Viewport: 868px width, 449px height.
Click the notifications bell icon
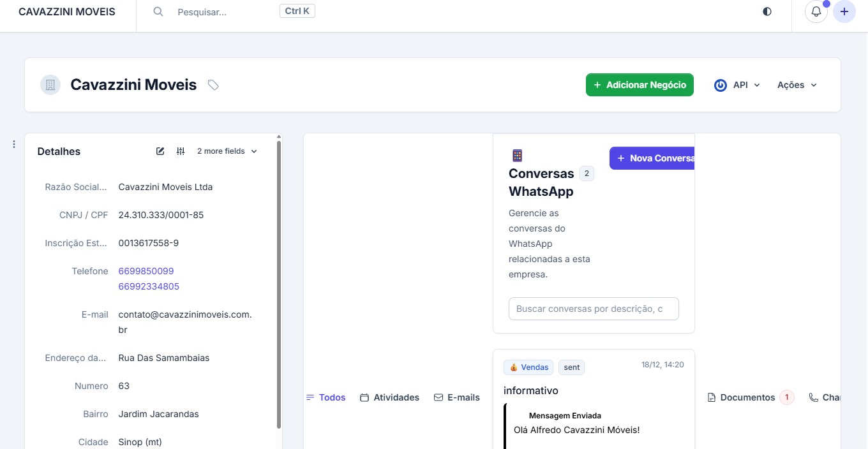click(x=816, y=11)
